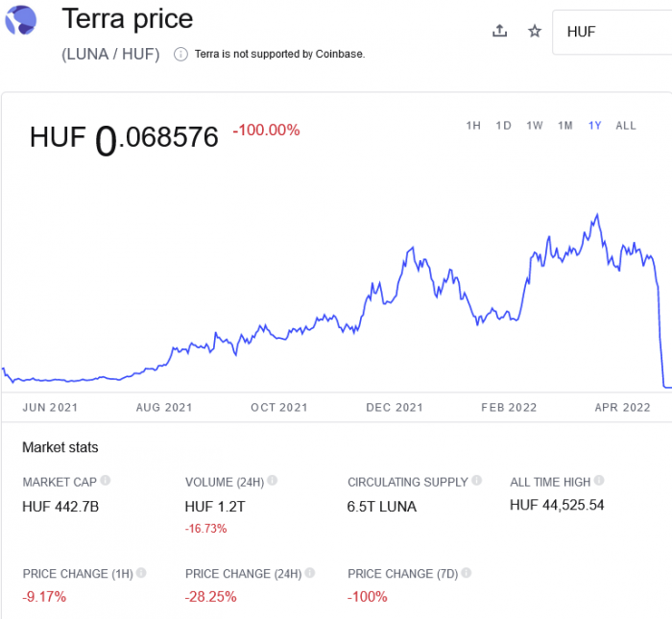672x619 pixels.
Task: Open Market Cap info tooltip icon
Action: coord(106,480)
